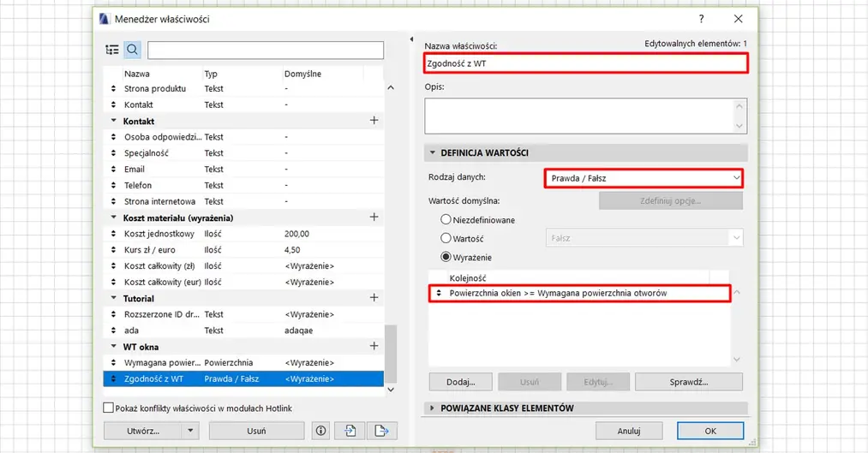Enable Pokaż konflikty właściwości w modułach Hotlink
Screen dimensions: 868x453
109,408
